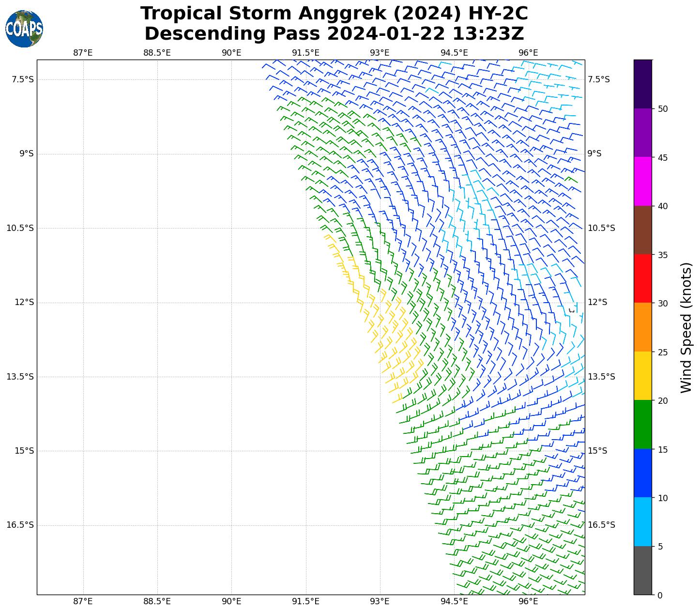Click the 90°E label on the top axis

(231, 53)
